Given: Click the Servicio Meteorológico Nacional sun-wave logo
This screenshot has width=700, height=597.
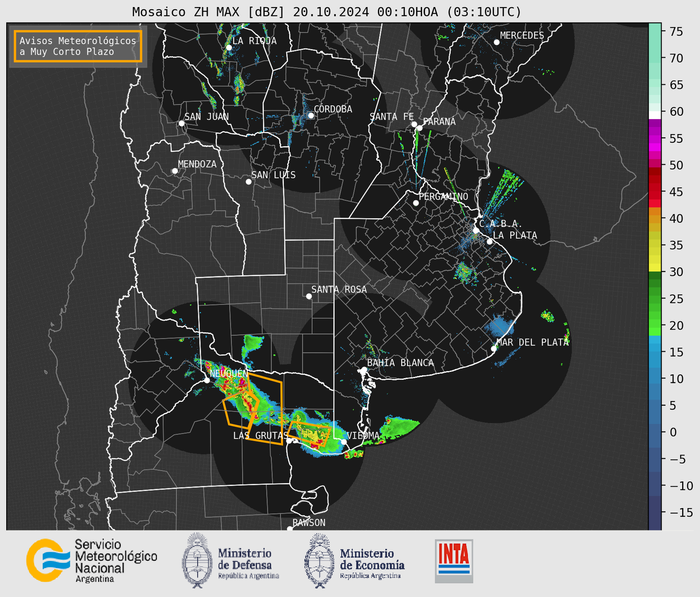Looking at the screenshot, I should [x=48, y=560].
